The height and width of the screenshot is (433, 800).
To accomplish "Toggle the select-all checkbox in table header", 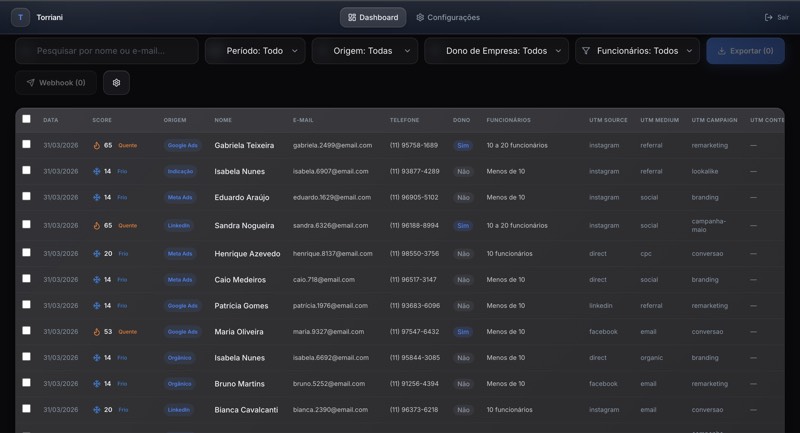I will click(x=27, y=119).
